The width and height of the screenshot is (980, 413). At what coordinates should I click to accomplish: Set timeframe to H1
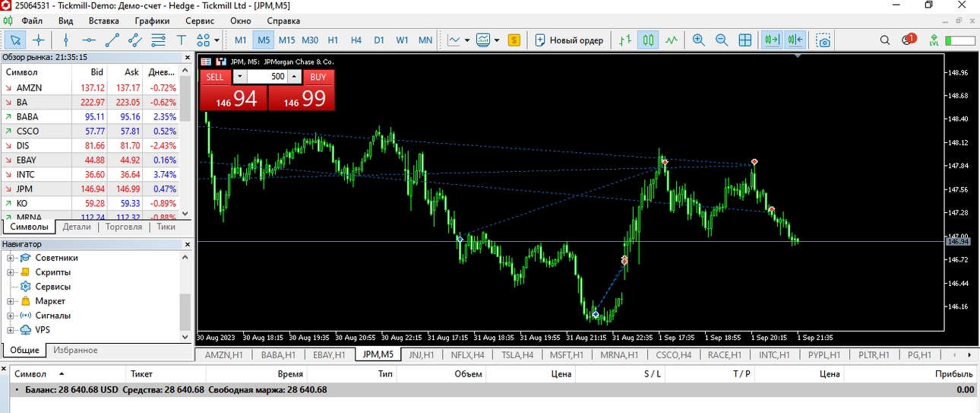(333, 40)
